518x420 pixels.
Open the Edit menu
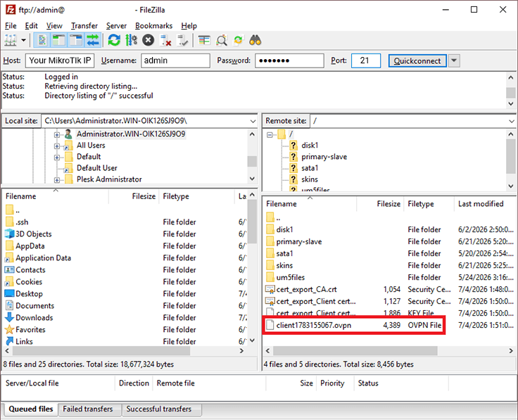pos(32,26)
